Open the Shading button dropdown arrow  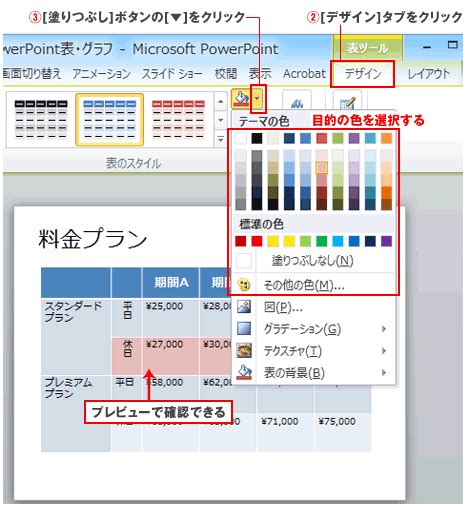pos(257,99)
